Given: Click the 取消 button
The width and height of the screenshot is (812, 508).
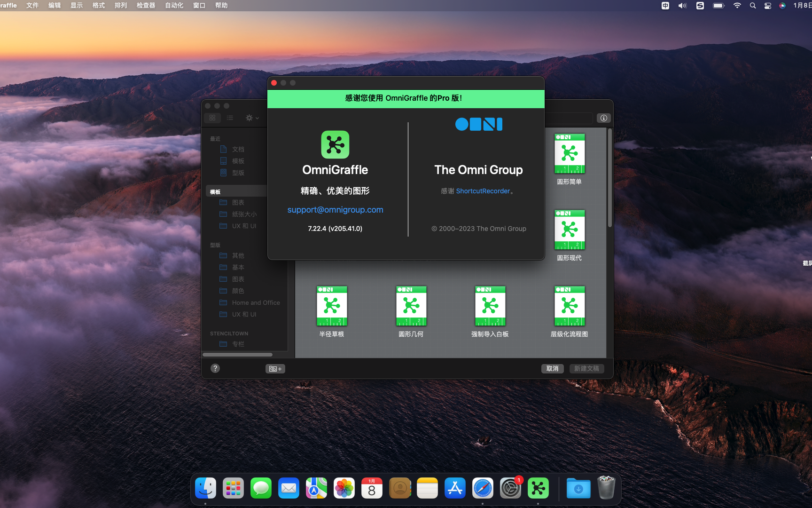Looking at the screenshot, I should coord(553,369).
